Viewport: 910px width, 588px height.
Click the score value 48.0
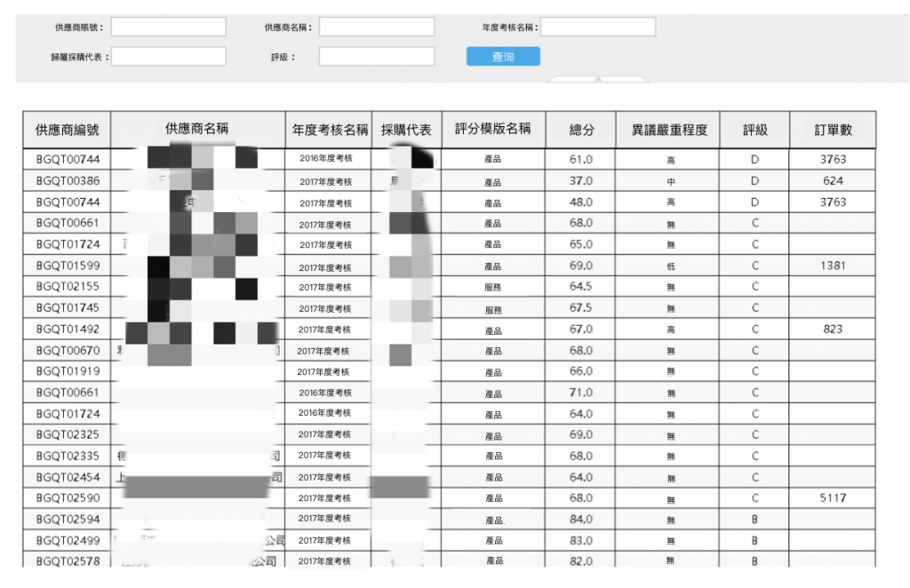pyautogui.click(x=581, y=203)
